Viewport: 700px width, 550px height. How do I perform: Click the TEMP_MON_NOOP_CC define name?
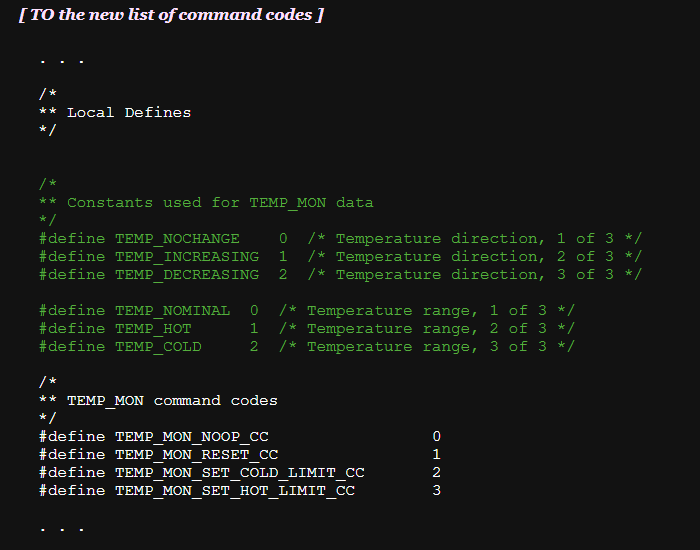[x=191, y=437]
